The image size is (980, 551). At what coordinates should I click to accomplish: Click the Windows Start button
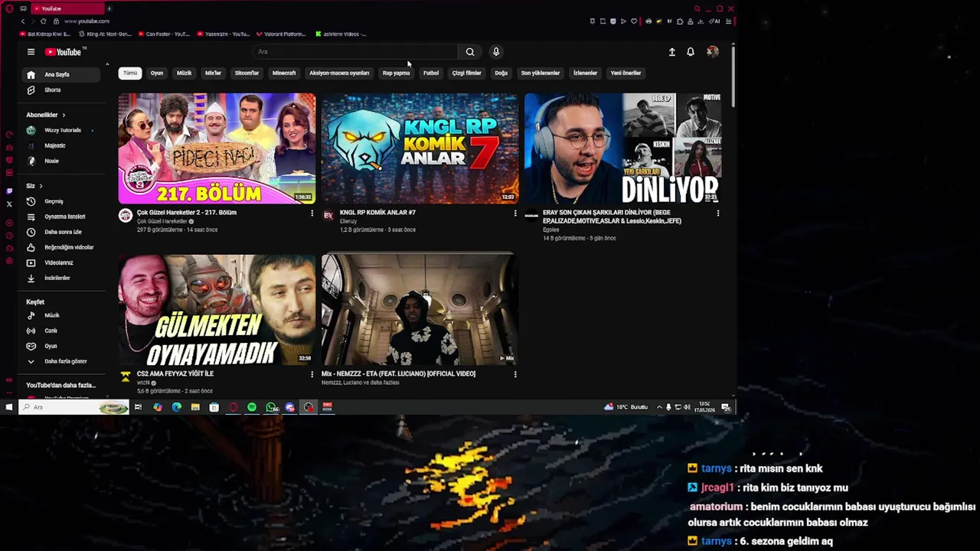pyautogui.click(x=9, y=407)
